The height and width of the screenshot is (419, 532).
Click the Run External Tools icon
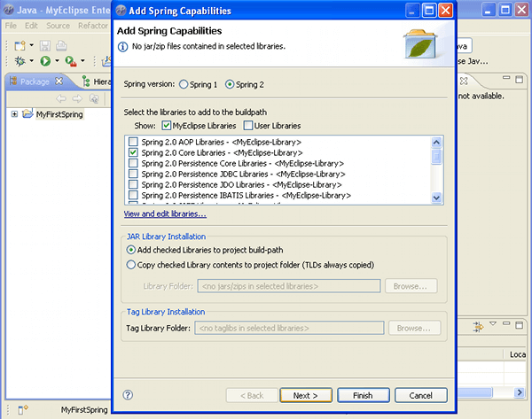71,61
